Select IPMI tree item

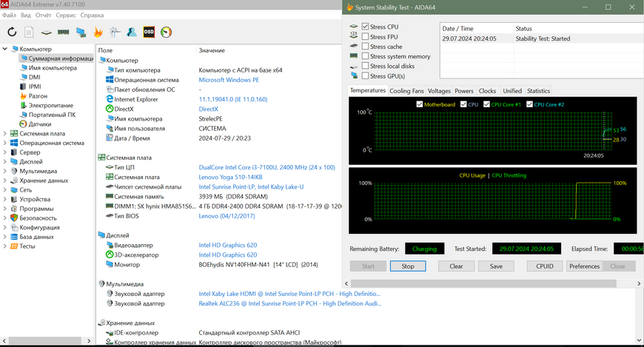tap(35, 87)
